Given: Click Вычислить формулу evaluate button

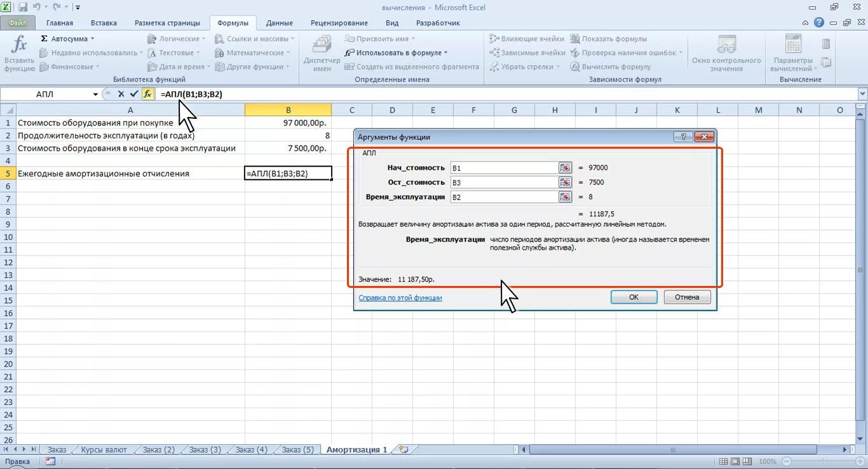Looking at the screenshot, I should pos(611,67).
